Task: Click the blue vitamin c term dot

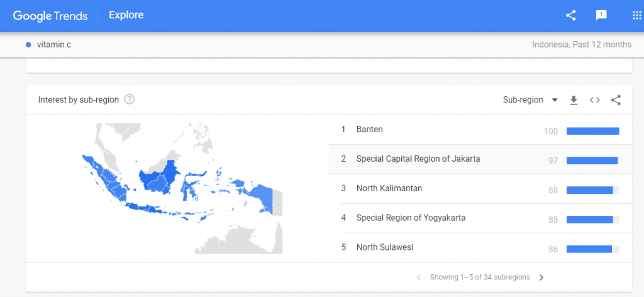Action: point(28,45)
